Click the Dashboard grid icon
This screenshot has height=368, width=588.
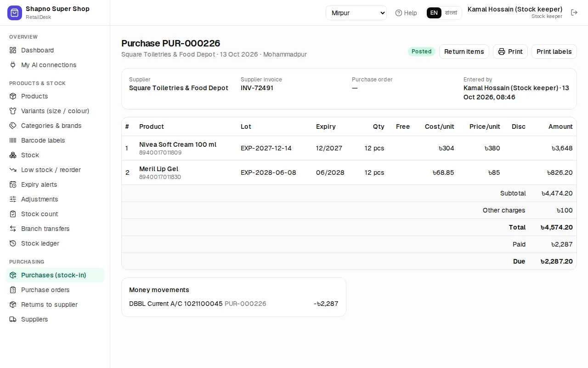pyautogui.click(x=13, y=50)
